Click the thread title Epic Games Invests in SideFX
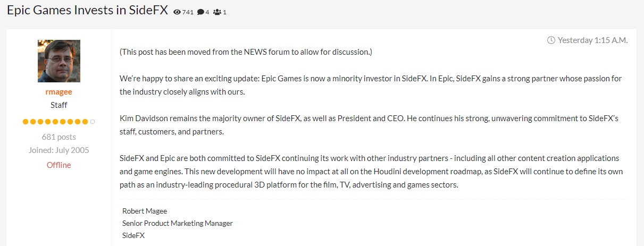The height and width of the screenshot is (246, 644). pyautogui.click(x=87, y=11)
